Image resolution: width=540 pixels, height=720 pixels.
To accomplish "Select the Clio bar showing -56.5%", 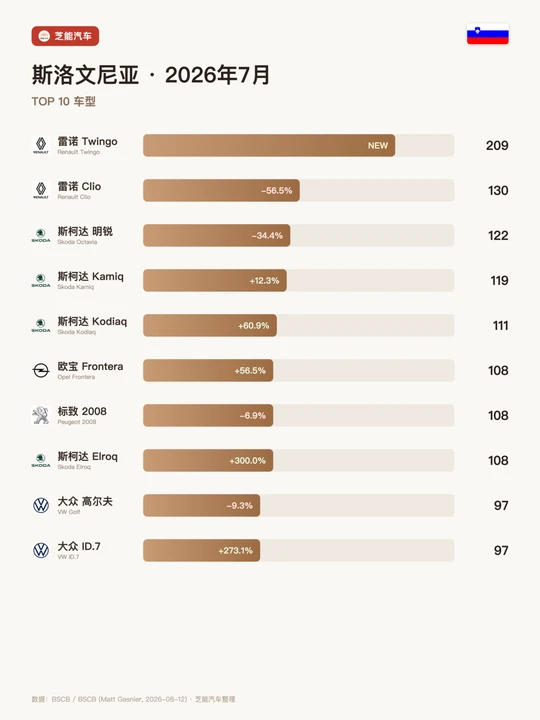I will coord(221,191).
